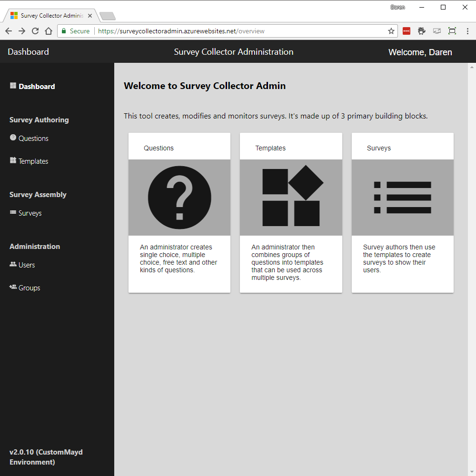Click the Surveys card title

379,148
